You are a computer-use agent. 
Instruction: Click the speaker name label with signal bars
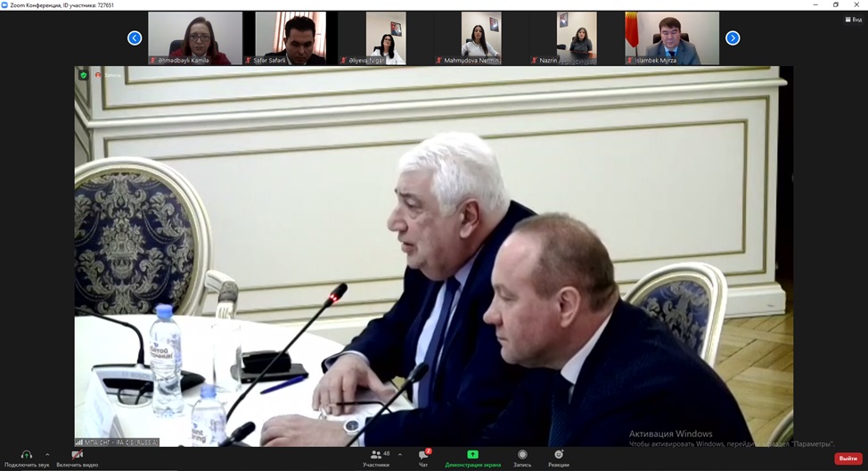coord(117,442)
